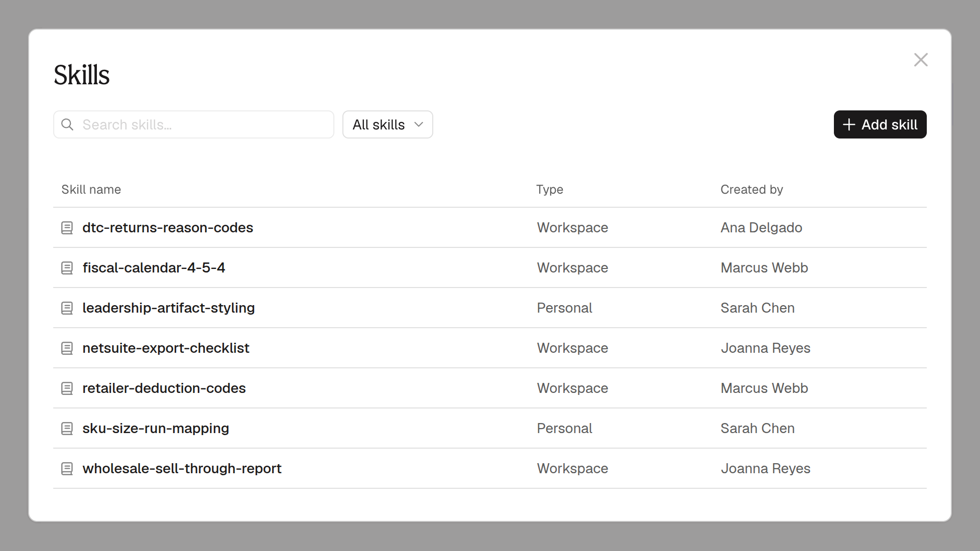Open the leadership-artifact-styling skill
This screenshot has height=551, width=980.
169,308
